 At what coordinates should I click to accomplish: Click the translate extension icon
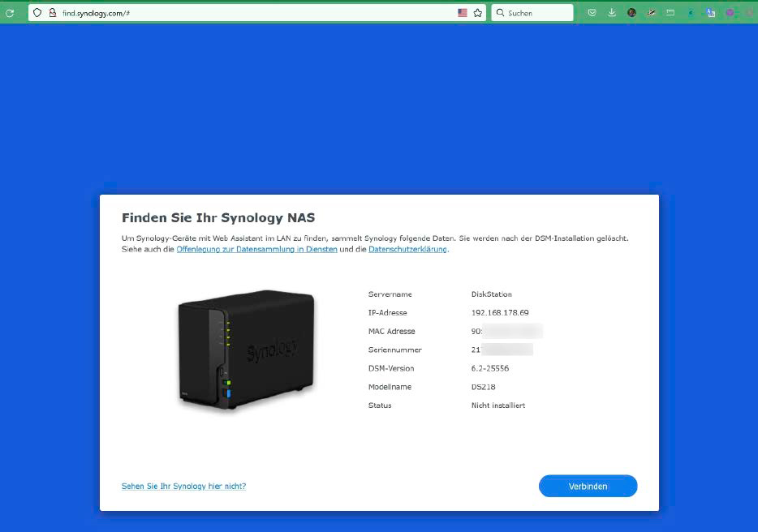tap(711, 13)
